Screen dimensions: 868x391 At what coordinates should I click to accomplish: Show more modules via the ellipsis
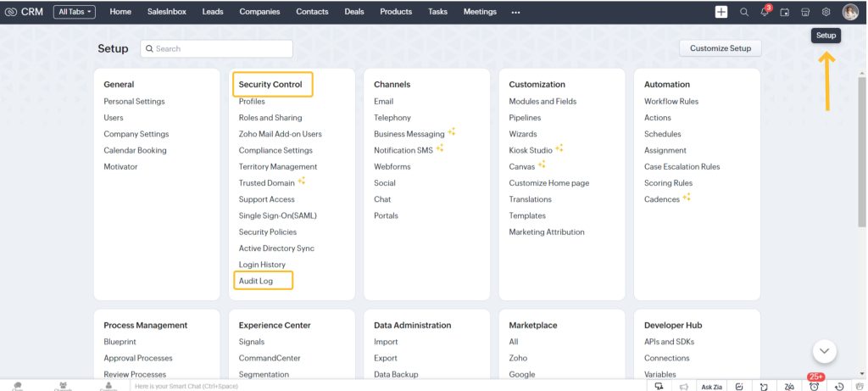(516, 12)
